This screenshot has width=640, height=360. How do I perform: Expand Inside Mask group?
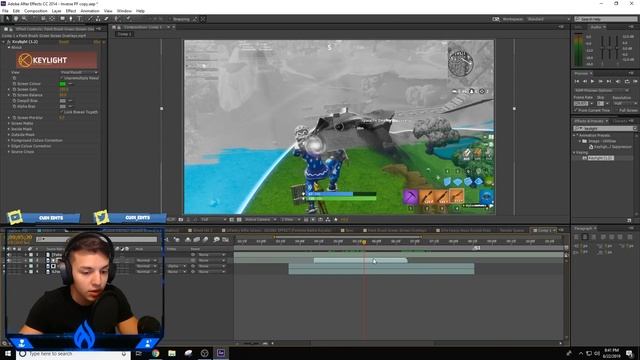coord(9,129)
